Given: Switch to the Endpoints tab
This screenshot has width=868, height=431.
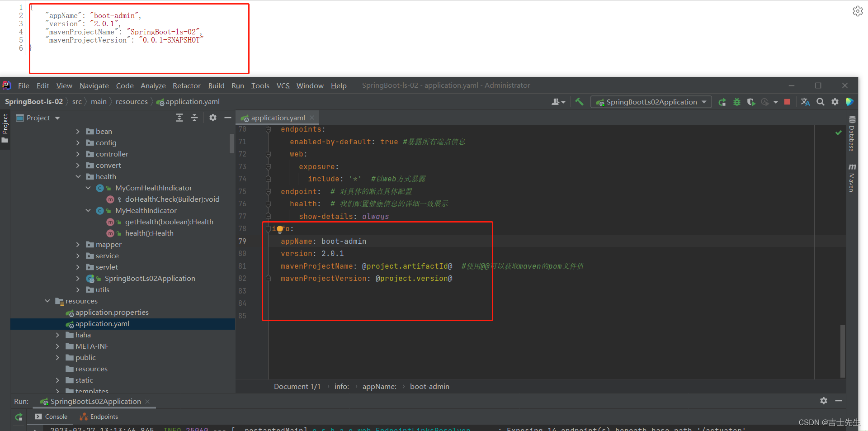Looking at the screenshot, I should (99, 417).
